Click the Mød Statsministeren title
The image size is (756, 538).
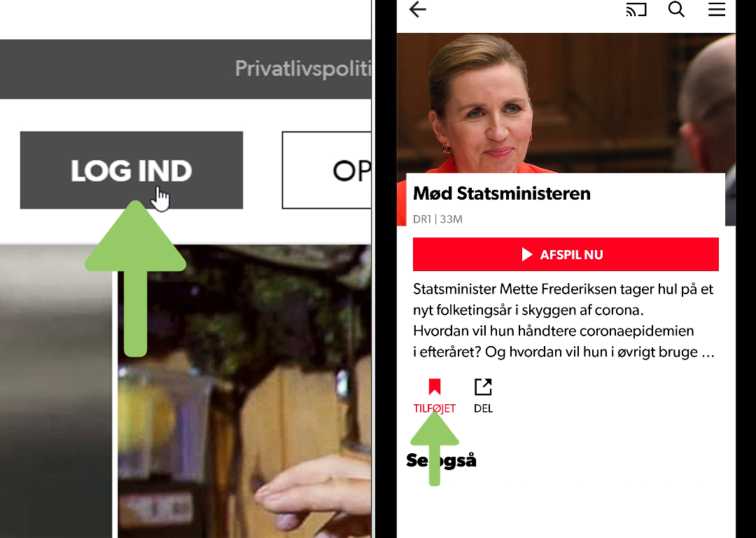tap(501, 193)
